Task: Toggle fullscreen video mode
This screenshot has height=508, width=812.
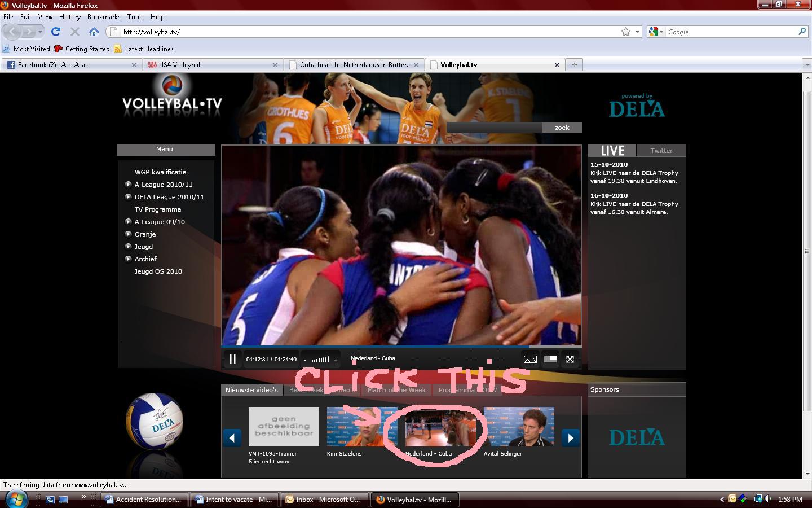Action: [570, 359]
